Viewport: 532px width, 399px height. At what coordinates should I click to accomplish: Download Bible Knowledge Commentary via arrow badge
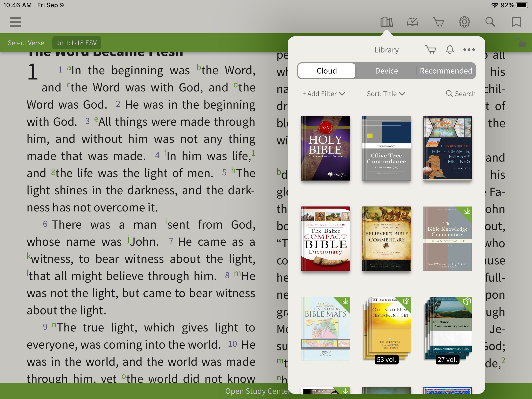[x=467, y=211]
